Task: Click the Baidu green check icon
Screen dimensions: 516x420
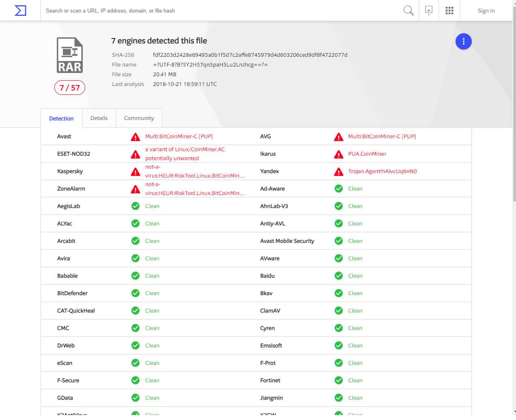Action: tap(339, 276)
